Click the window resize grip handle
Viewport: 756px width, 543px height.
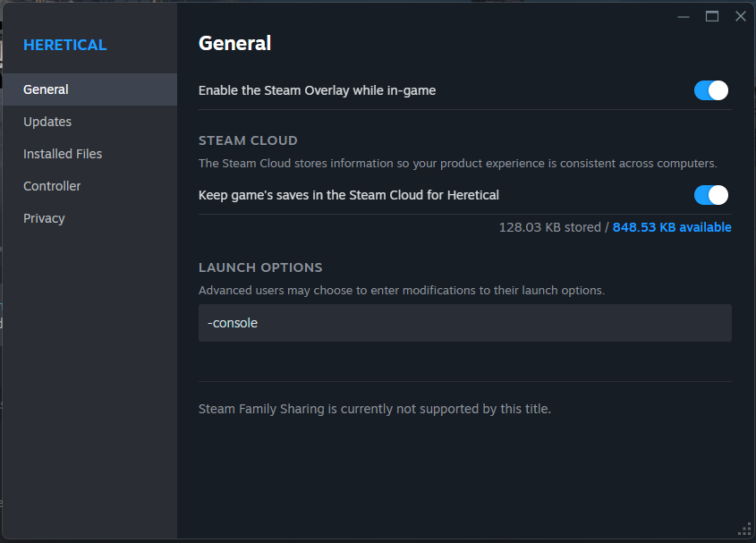[x=744, y=531]
